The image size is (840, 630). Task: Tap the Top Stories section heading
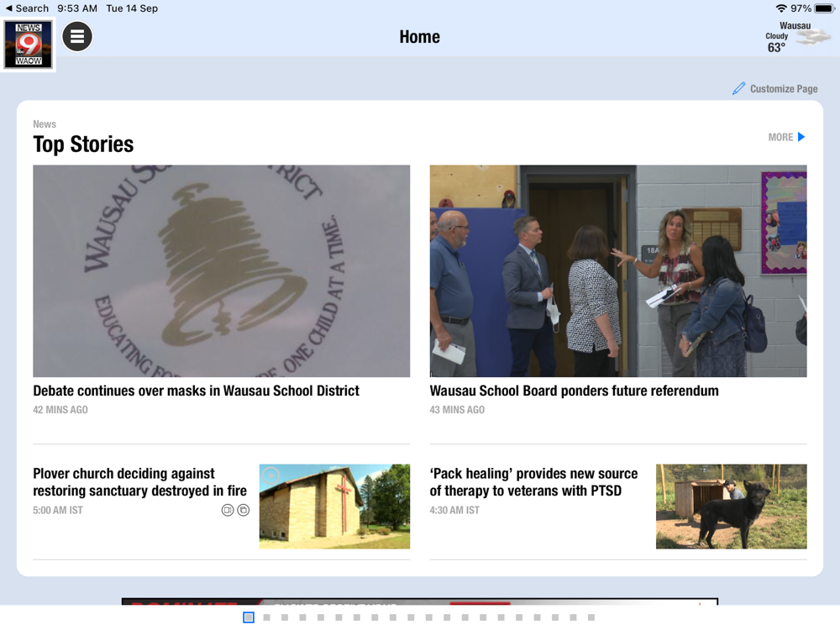pyautogui.click(x=83, y=144)
